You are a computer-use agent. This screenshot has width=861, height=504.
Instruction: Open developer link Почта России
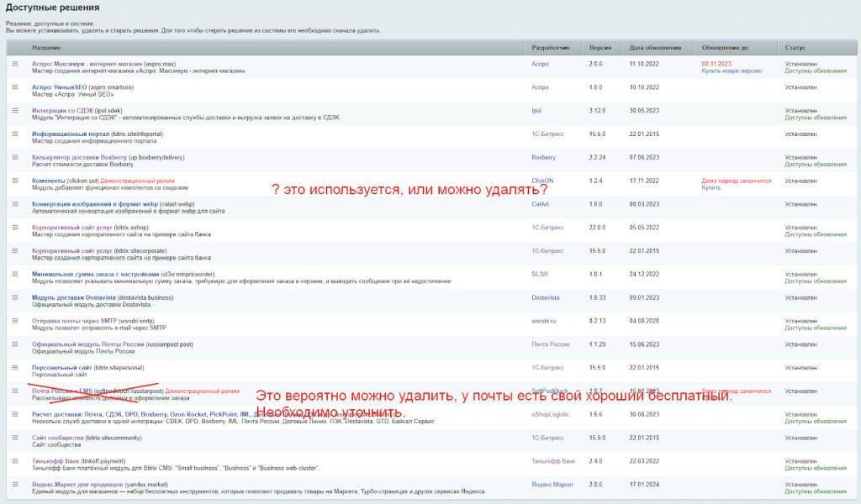click(550, 344)
